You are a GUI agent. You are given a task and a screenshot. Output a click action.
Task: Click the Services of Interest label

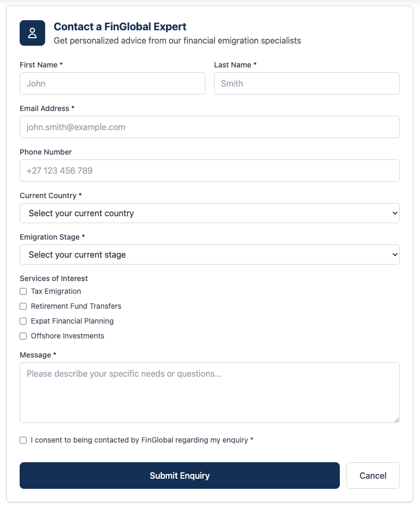[x=54, y=278]
